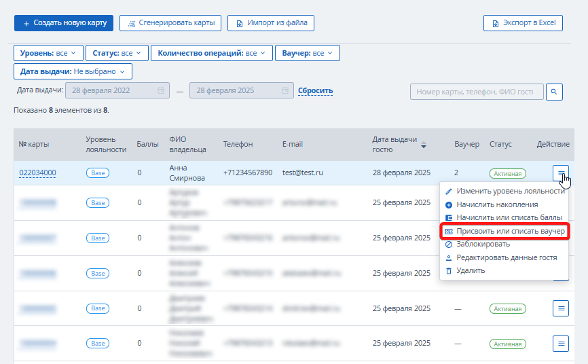Click the wallet icon for Начислить или списать баллы
This screenshot has width=588, height=364.
(x=449, y=217)
